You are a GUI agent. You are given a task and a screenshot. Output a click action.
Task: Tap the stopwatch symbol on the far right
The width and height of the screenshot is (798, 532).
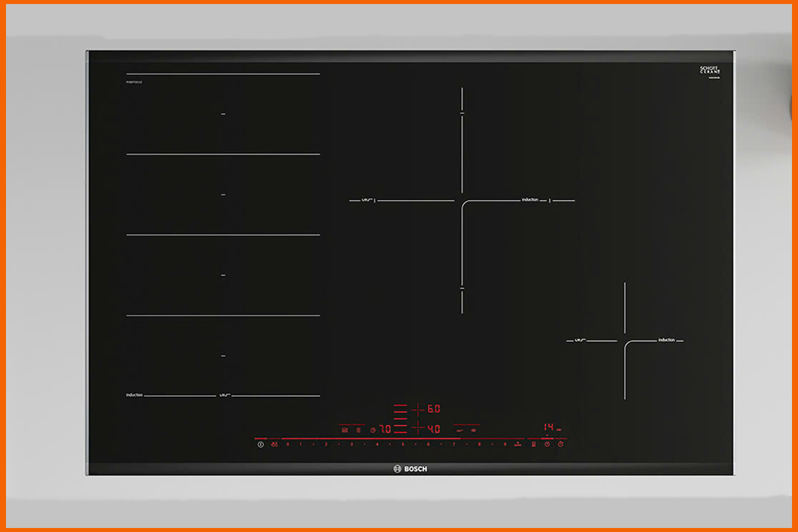(561, 444)
